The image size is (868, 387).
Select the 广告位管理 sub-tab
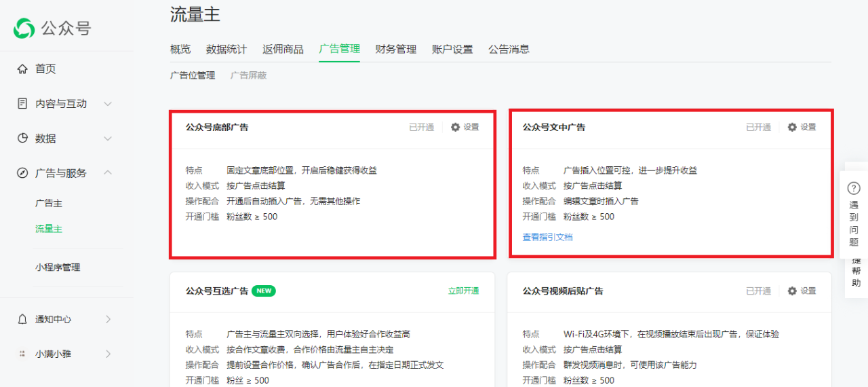point(193,75)
